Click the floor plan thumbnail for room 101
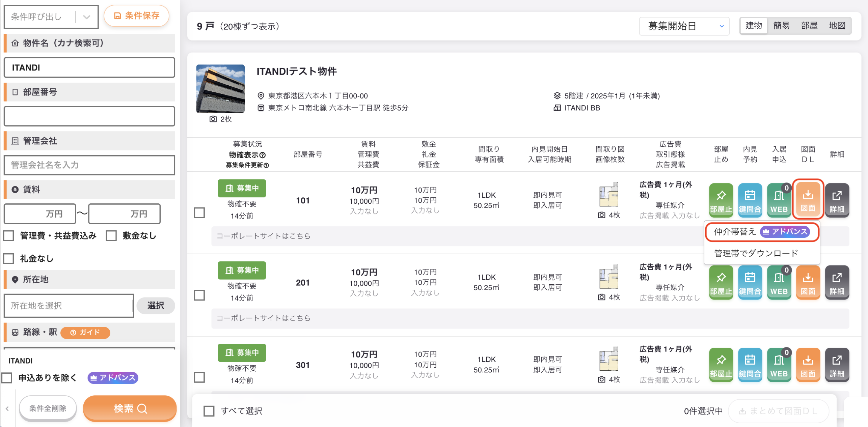 coord(609,195)
